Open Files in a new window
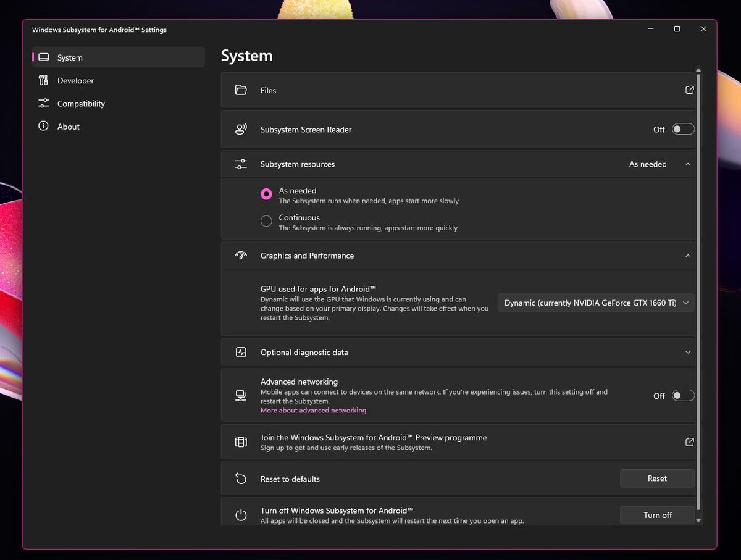Viewport: 741px width, 560px height. 689,90
